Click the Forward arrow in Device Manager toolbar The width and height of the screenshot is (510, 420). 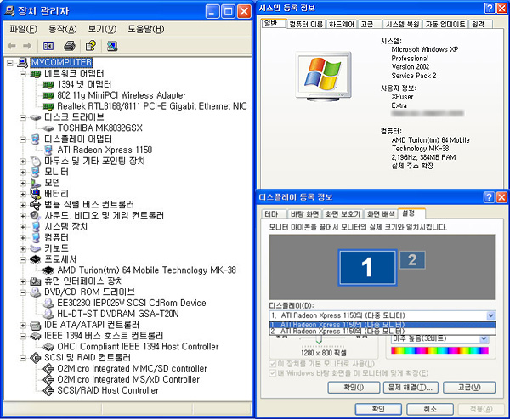(x=27, y=46)
